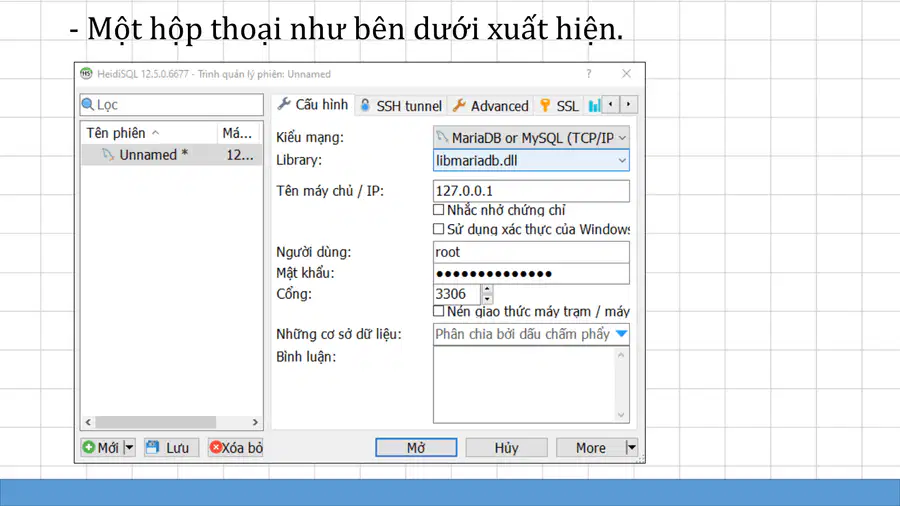Click comment box scrollbar up arrow
Viewport: 900px width, 506px height.
(621, 355)
